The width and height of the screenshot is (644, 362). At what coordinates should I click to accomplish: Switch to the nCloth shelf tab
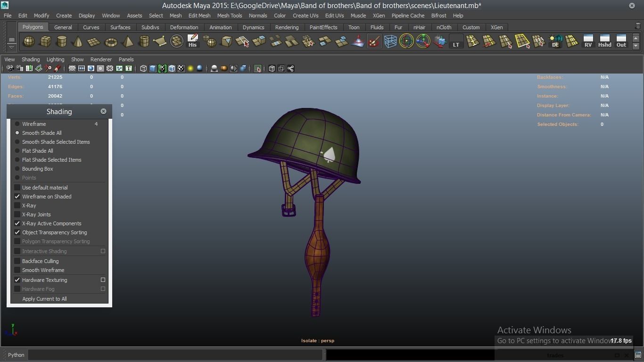[444, 27]
